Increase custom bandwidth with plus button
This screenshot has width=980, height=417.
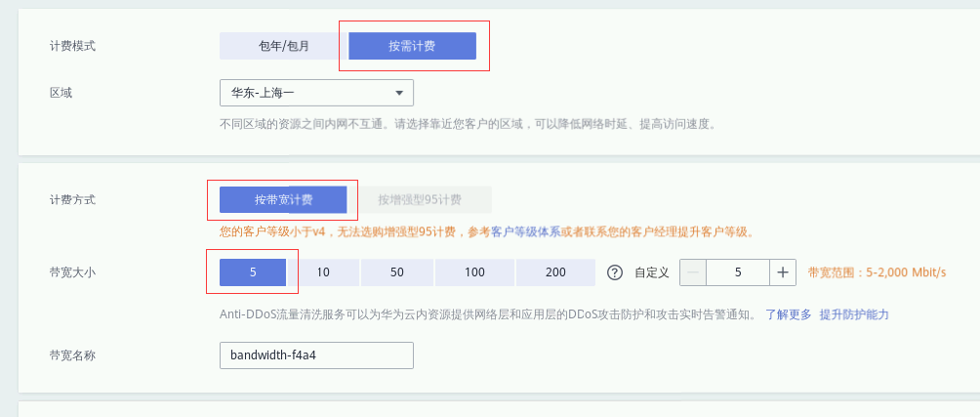(x=783, y=272)
